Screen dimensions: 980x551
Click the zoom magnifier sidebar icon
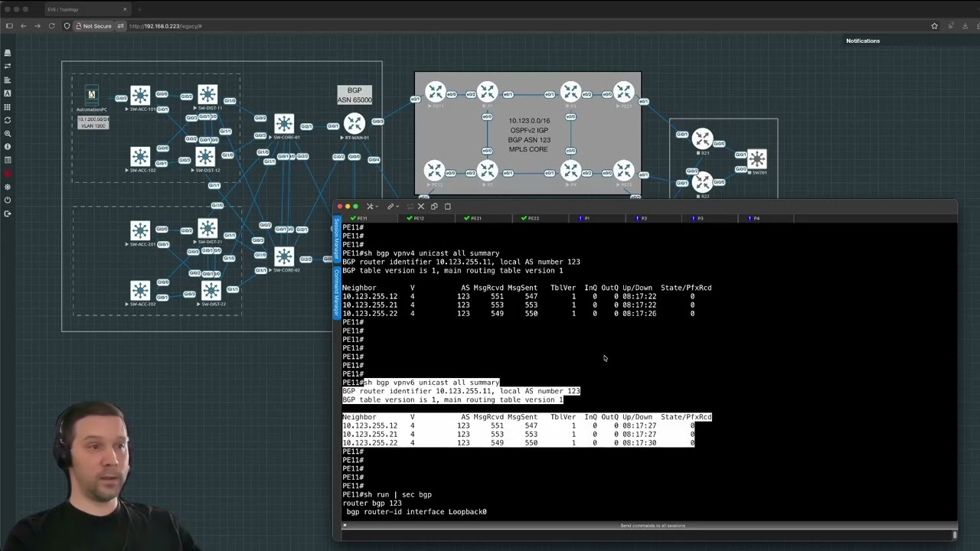[8, 133]
